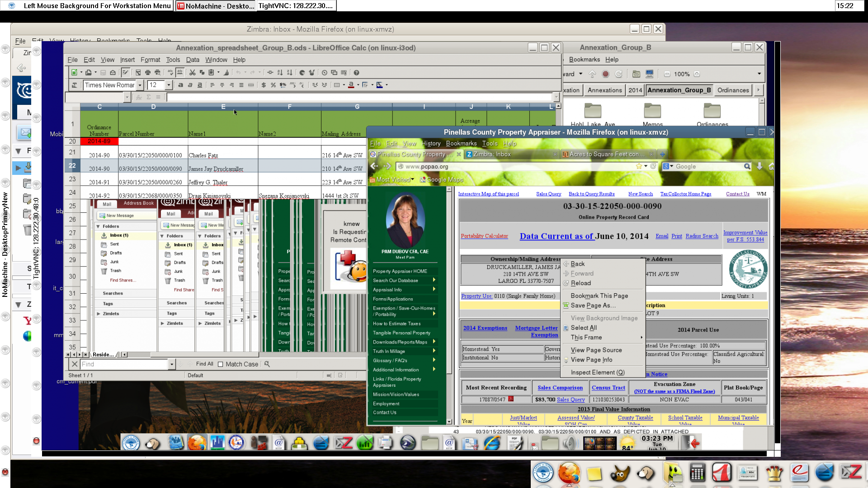
Task: Open the Find field history dropdown
Action: point(171,364)
